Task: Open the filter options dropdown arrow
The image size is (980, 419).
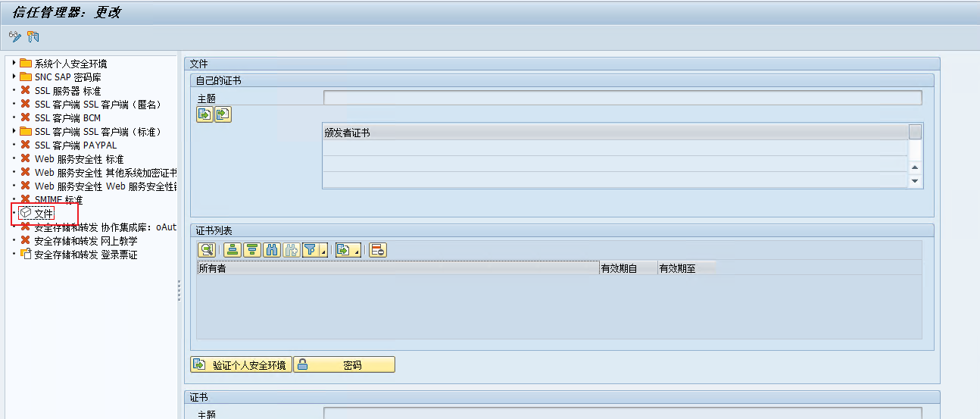Action: 324,252
